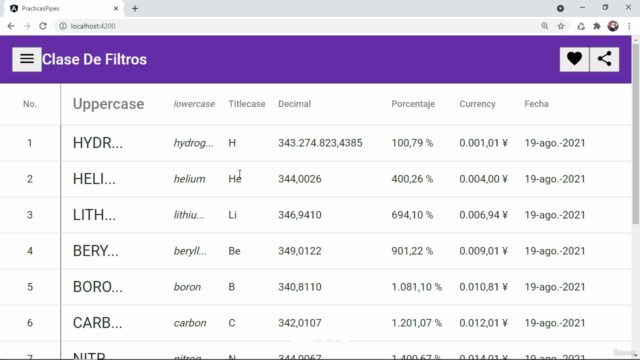Screen dimensions: 640x360
Task: Open the hamburger menu in the purple toolbar
Action: tap(27, 60)
